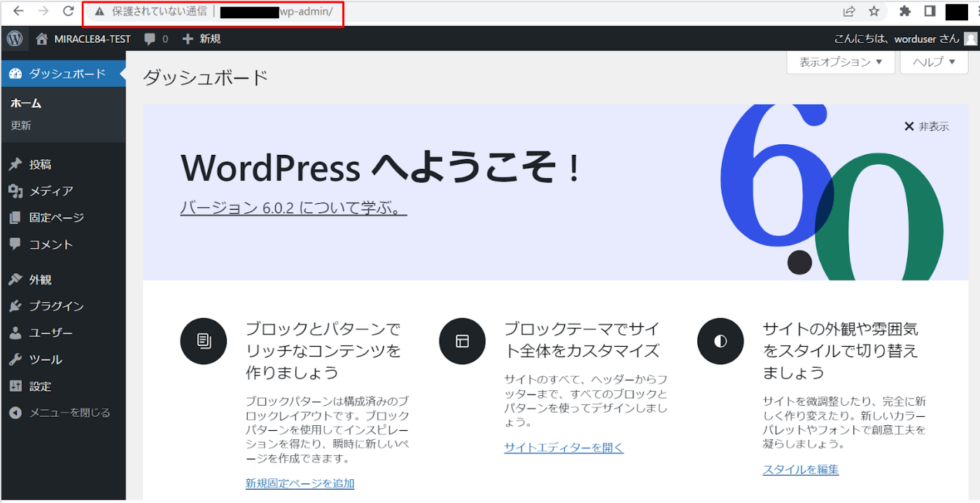Go to 更新 submenu item

[21, 125]
